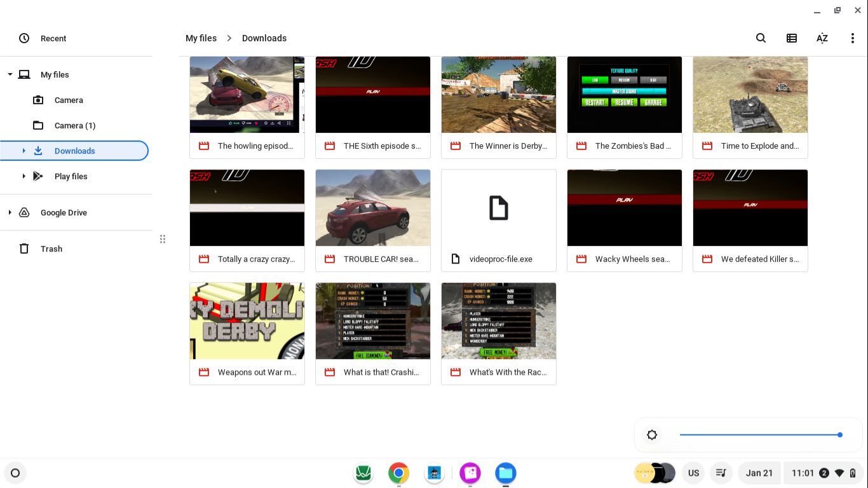Click the sidebar resize handle dots
This screenshot has height=488, width=868.
[x=163, y=239]
